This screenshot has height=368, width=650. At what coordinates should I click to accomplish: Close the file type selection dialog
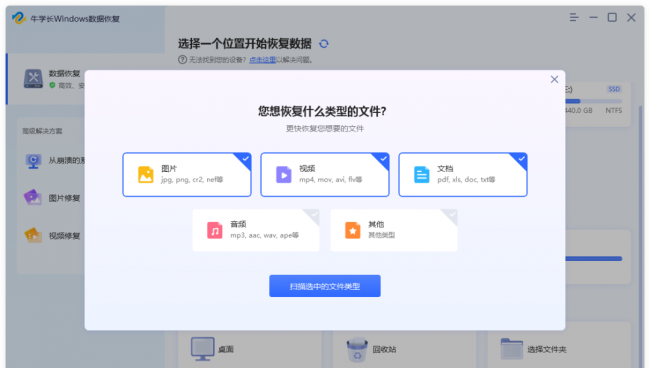(554, 79)
